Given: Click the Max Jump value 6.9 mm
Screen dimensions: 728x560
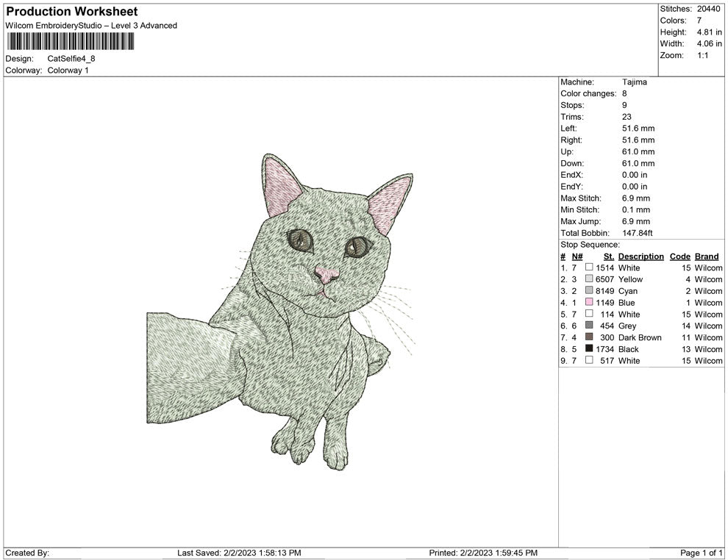Looking at the screenshot, I should click(636, 221).
